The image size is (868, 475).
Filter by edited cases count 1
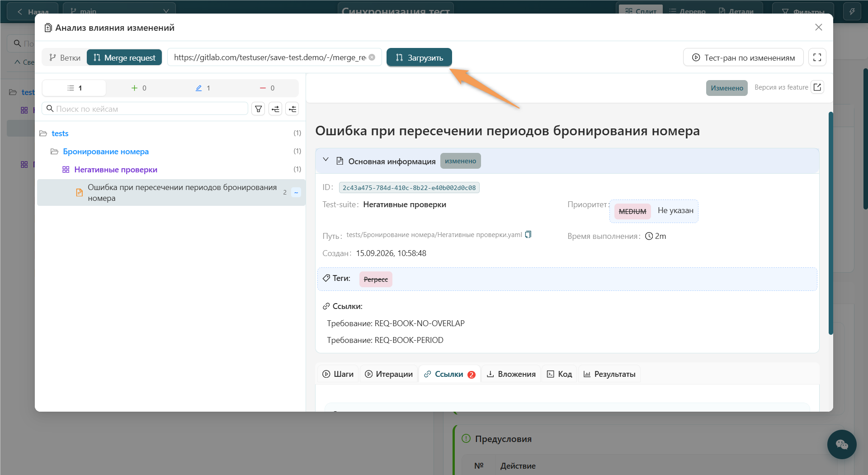coord(203,88)
